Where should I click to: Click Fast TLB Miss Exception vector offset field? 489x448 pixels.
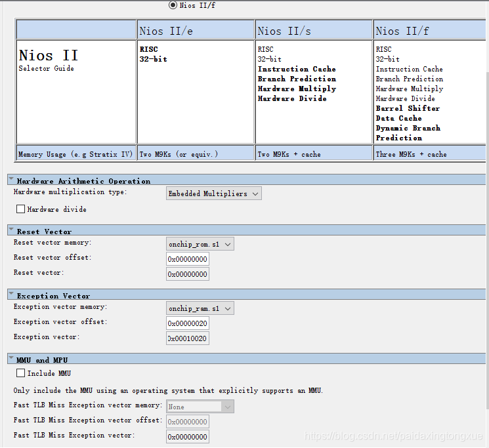pyautogui.click(x=188, y=422)
